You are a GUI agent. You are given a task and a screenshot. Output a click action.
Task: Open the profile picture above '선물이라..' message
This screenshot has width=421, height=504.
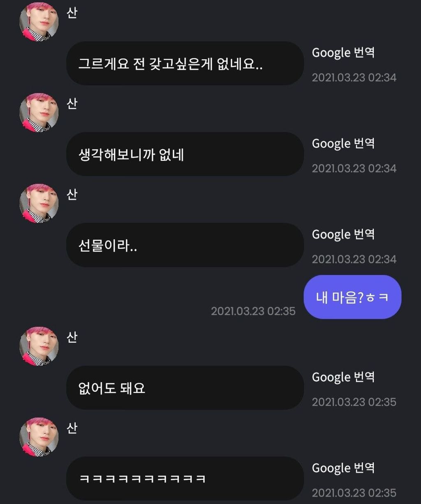pos(39,203)
